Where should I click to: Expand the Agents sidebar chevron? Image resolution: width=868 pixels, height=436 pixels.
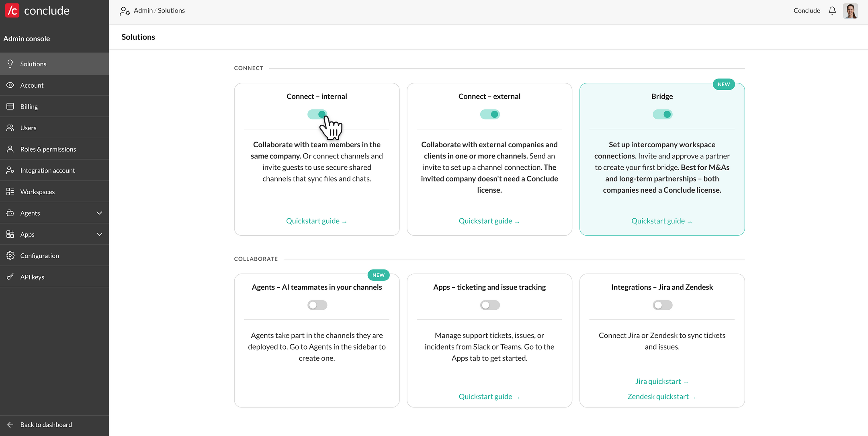[99, 213]
